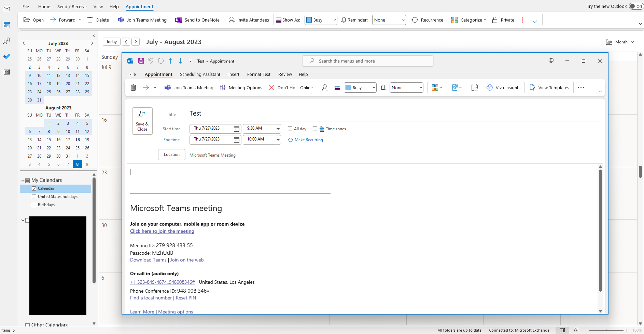Open the To Do checkmark icon
This screenshot has height=334, width=644.
pyautogui.click(x=7, y=56)
